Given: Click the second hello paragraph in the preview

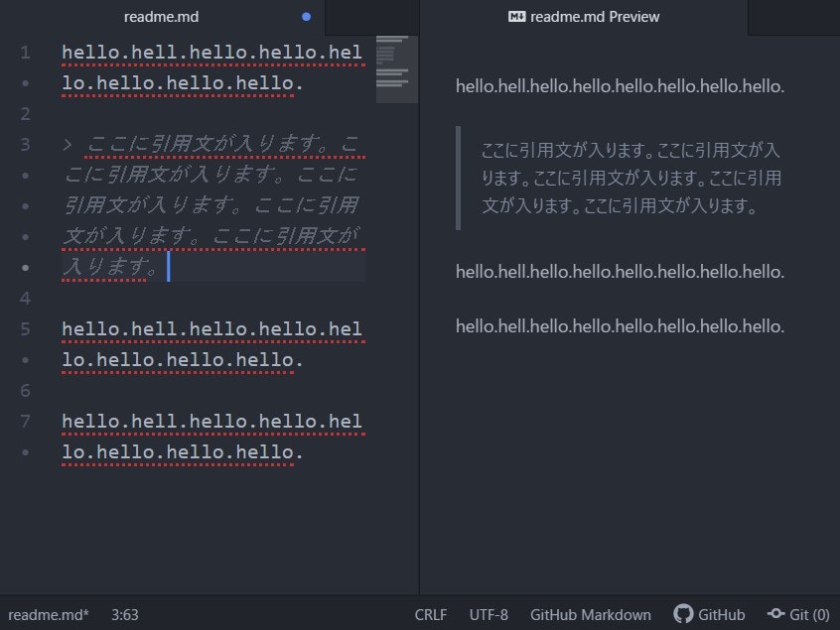Looking at the screenshot, I should 620,272.
